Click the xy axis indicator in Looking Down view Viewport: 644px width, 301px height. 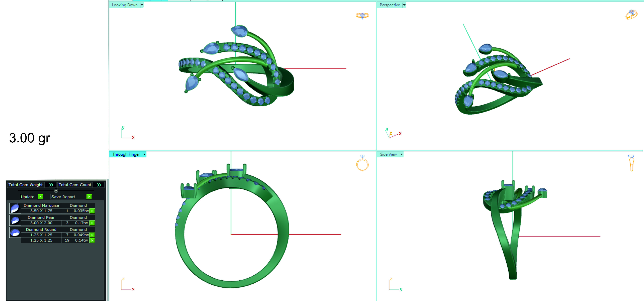pyautogui.click(x=128, y=133)
